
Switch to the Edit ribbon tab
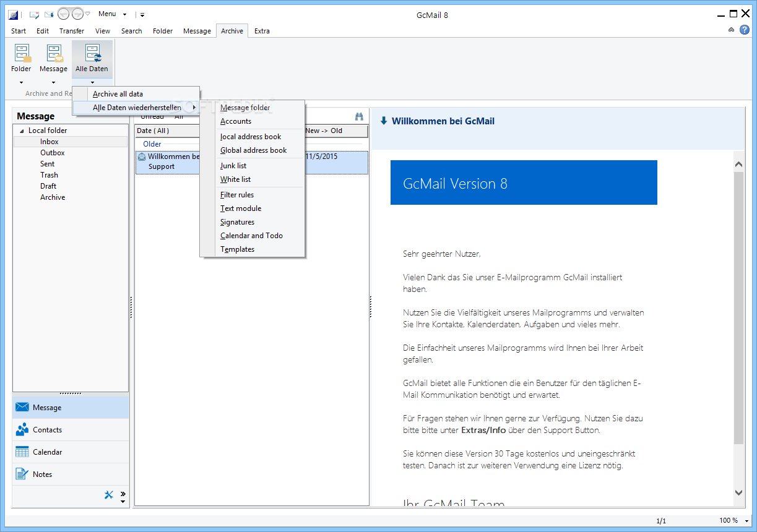(x=43, y=31)
